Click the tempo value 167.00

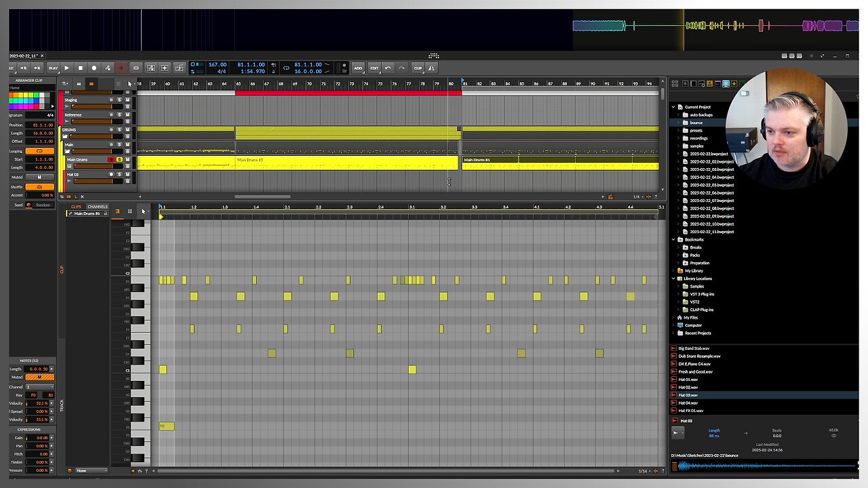(218, 64)
